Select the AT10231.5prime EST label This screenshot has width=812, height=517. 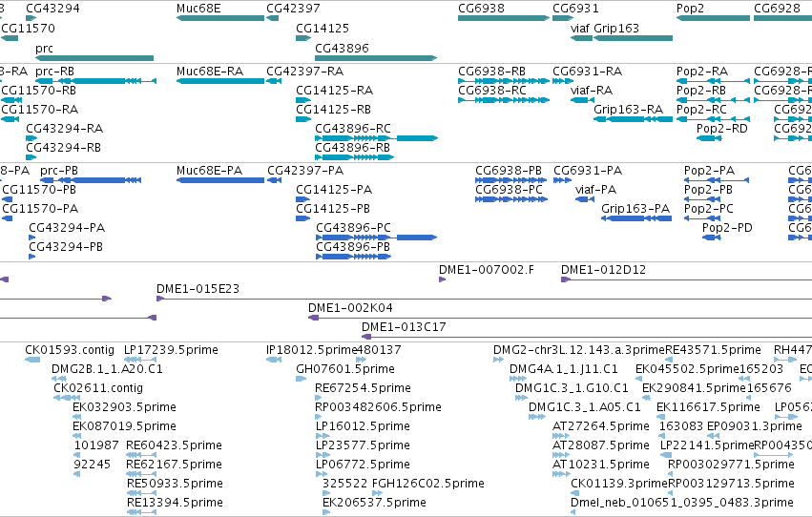point(601,465)
